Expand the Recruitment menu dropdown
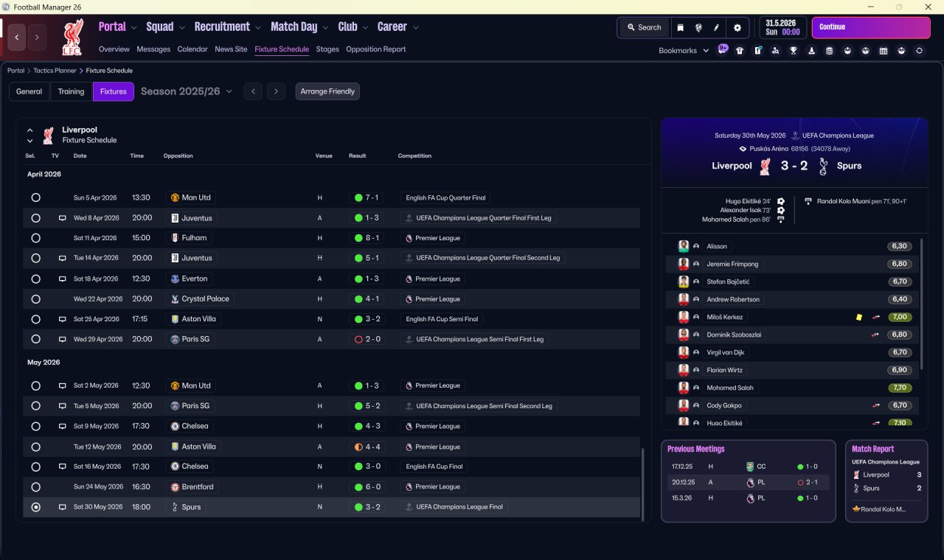 click(258, 28)
